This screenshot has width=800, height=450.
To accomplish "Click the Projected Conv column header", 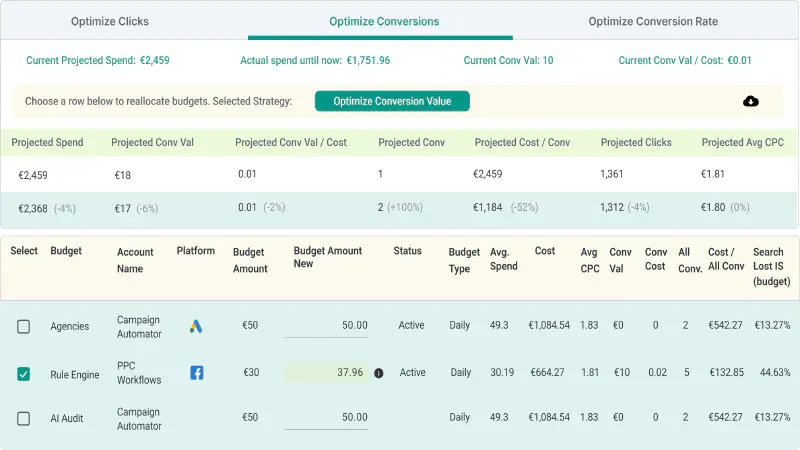I will [411, 142].
